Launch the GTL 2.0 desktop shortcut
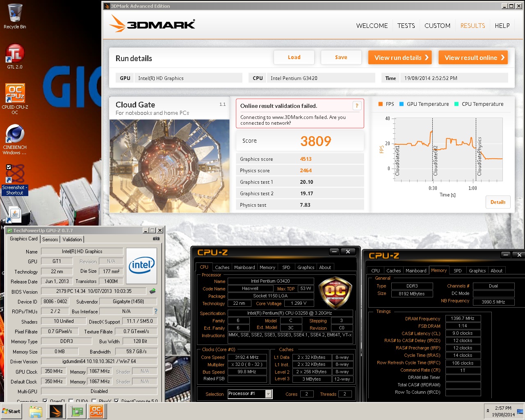525x420 pixels. tap(15, 56)
